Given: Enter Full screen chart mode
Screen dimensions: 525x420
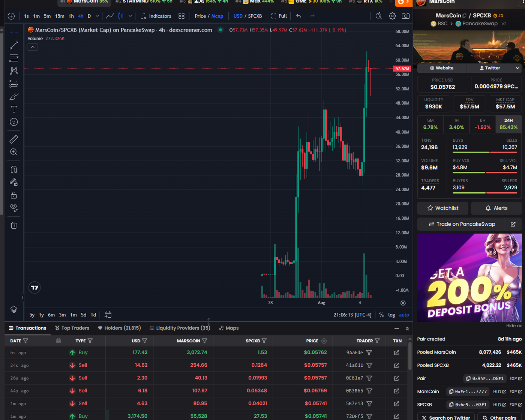Looking at the screenshot, I should [279, 16].
